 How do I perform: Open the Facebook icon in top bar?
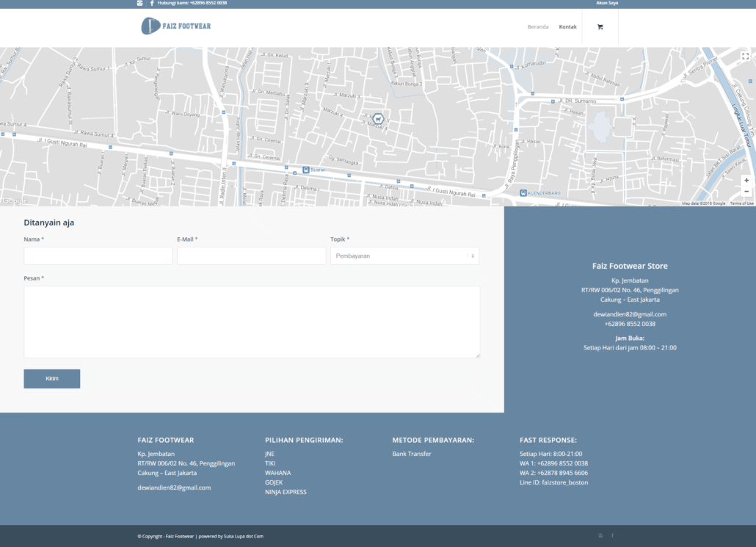(x=152, y=3)
